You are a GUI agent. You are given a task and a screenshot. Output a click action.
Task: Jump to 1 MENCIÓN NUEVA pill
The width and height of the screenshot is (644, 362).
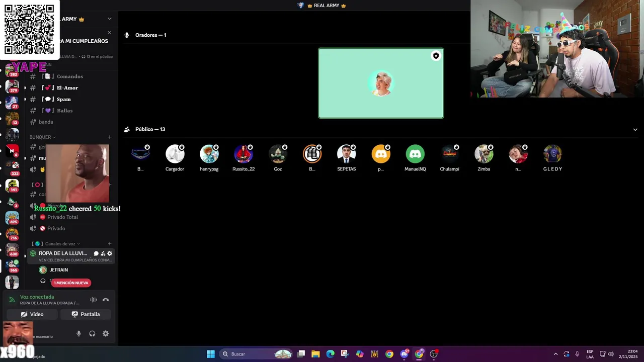[x=71, y=283]
